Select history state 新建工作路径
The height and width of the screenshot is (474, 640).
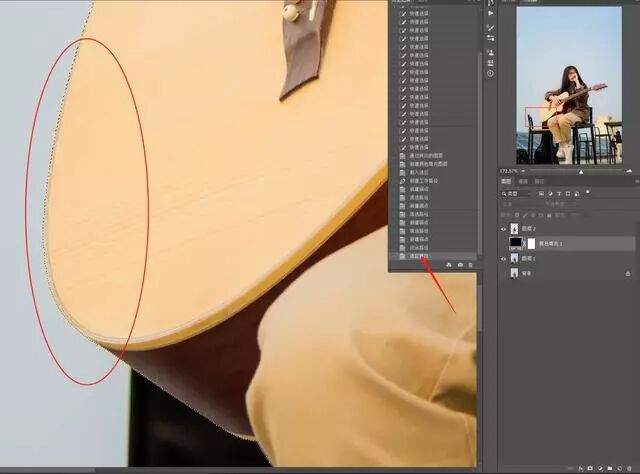click(x=424, y=180)
